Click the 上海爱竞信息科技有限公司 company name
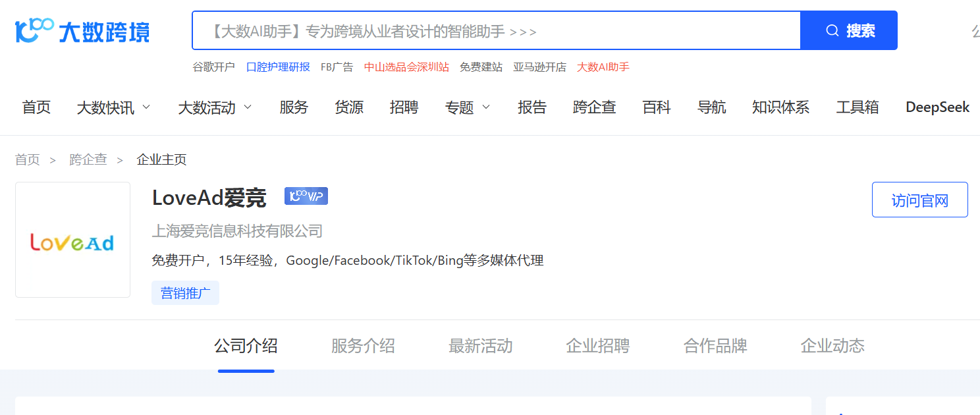Image resolution: width=980 pixels, height=415 pixels. [x=237, y=231]
